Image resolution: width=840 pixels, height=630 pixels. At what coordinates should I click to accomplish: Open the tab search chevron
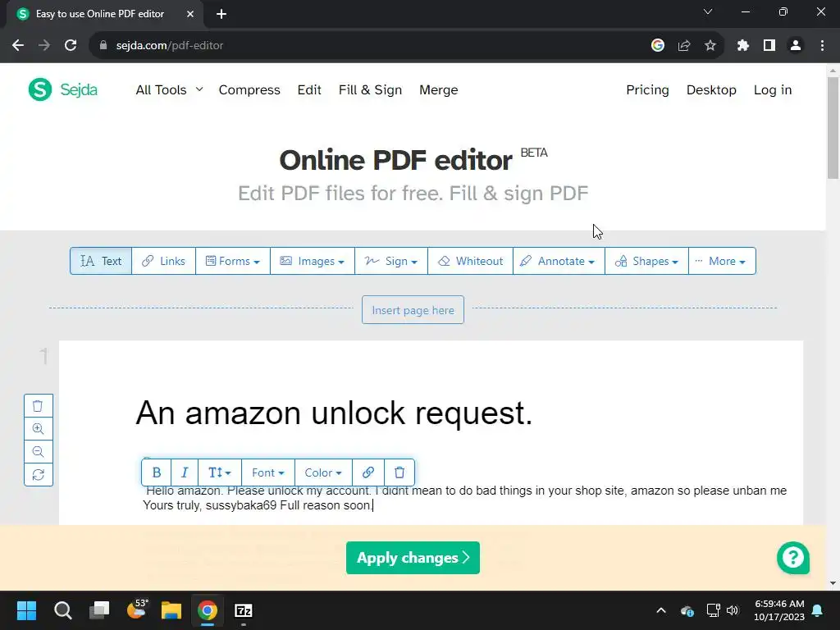pyautogui.click(x=708, y=11)
